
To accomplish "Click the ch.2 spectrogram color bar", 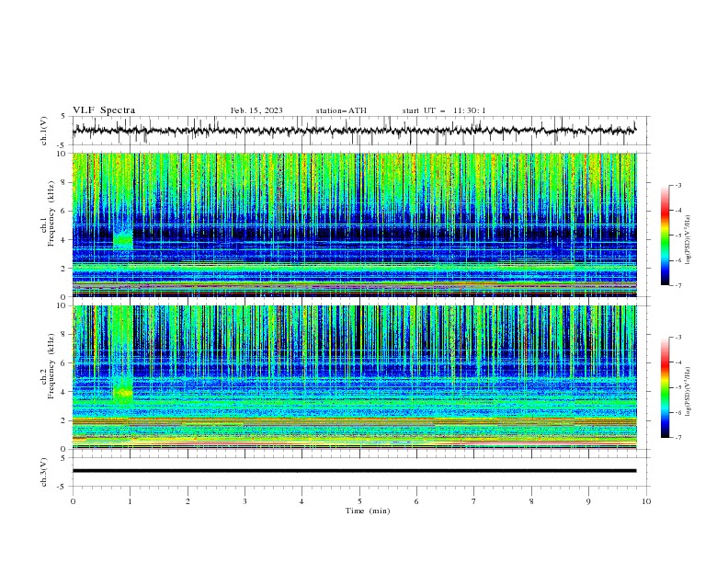I will tap(665, 387).
